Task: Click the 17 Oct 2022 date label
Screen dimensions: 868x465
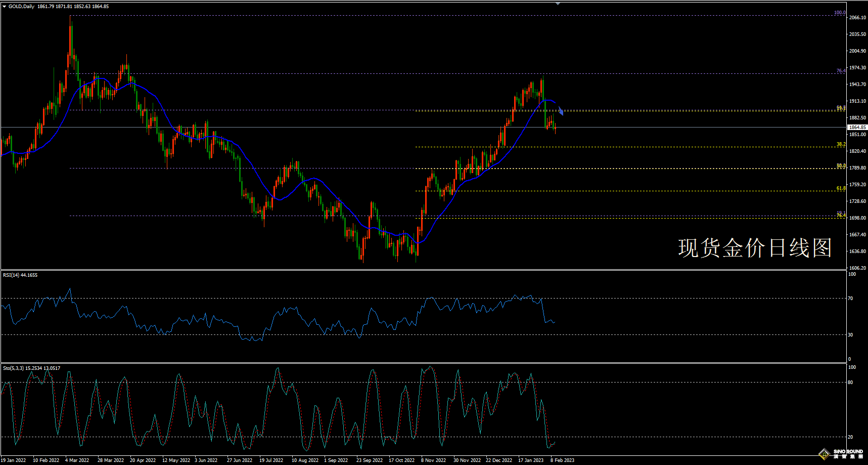Action: click(401, 460)
